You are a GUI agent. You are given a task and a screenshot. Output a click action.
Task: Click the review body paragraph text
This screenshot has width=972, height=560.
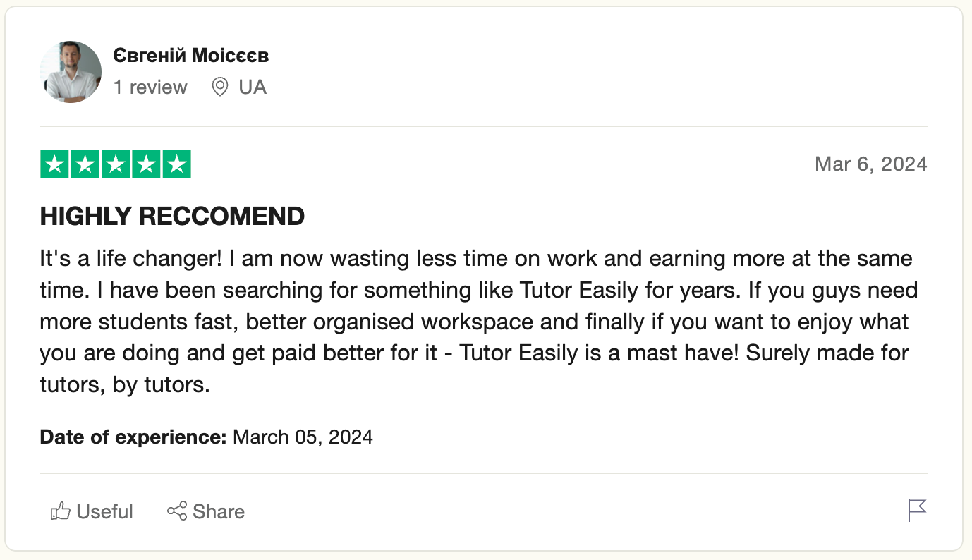click(476, 322)
